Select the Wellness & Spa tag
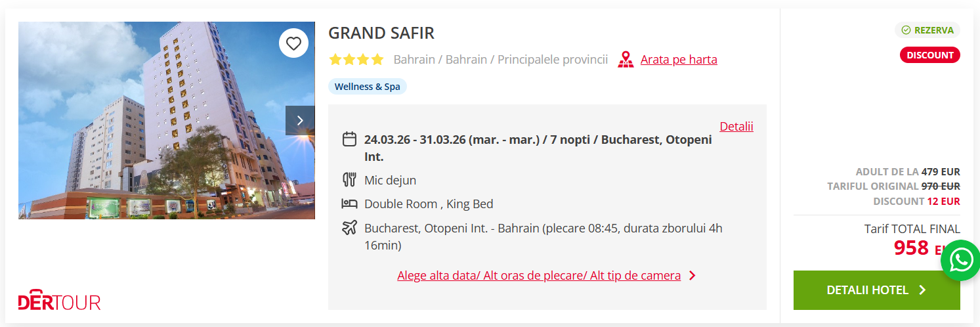 pyautogui.click(x=367, y=87)
